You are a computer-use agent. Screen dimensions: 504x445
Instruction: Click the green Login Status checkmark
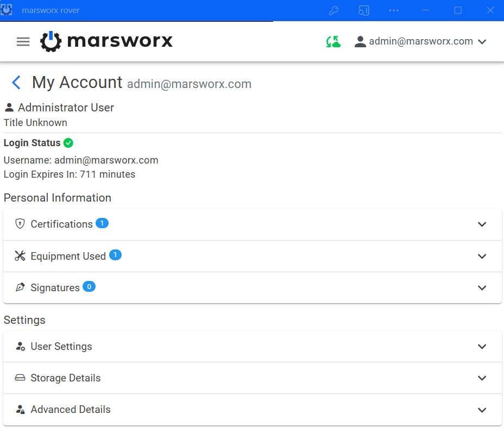68,143
